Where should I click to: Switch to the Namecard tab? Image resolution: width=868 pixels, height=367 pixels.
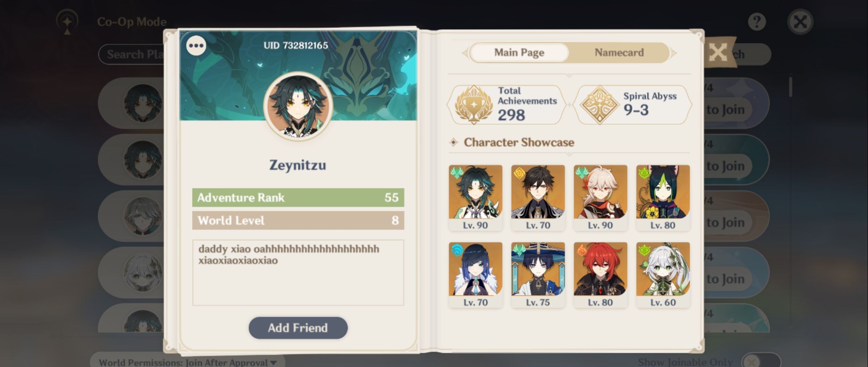tap(619, 53)
